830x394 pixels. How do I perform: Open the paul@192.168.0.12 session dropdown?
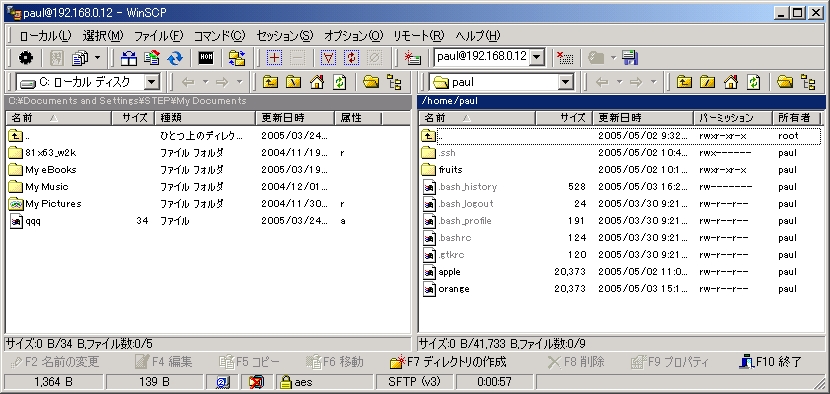537,57
